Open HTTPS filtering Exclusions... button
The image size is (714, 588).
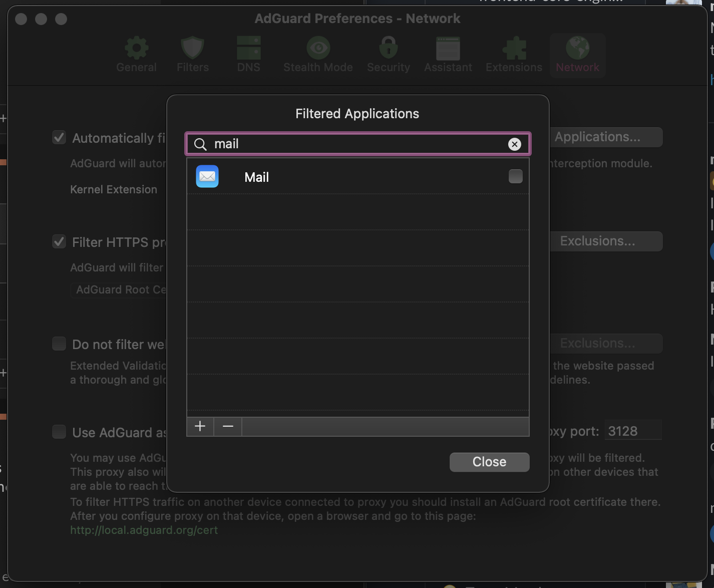[x=606, y=241]
